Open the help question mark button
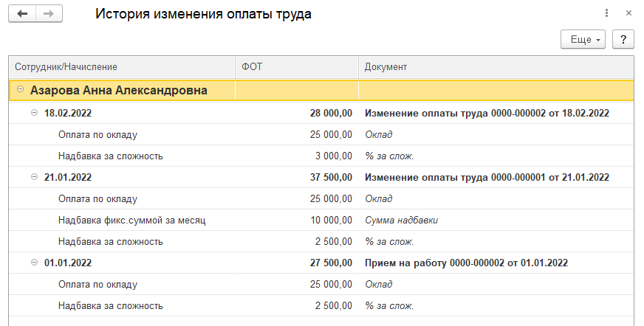 (623, 39)
